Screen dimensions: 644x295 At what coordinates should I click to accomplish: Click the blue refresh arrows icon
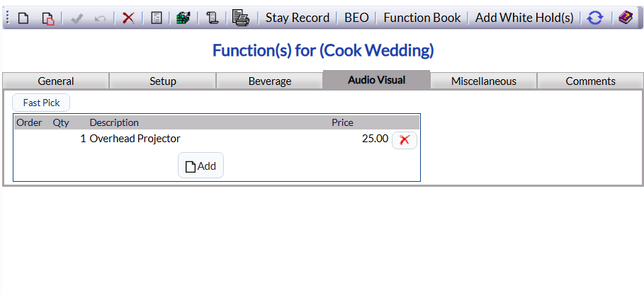595,18
